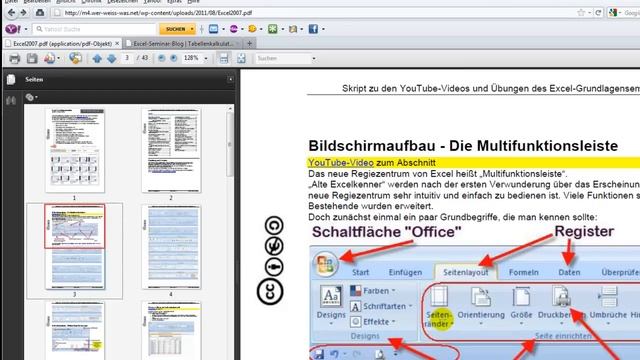Screen dimensions: 640x360
Task: Toggle the fit-width scrolling mode icon
Action: point(224,58)
